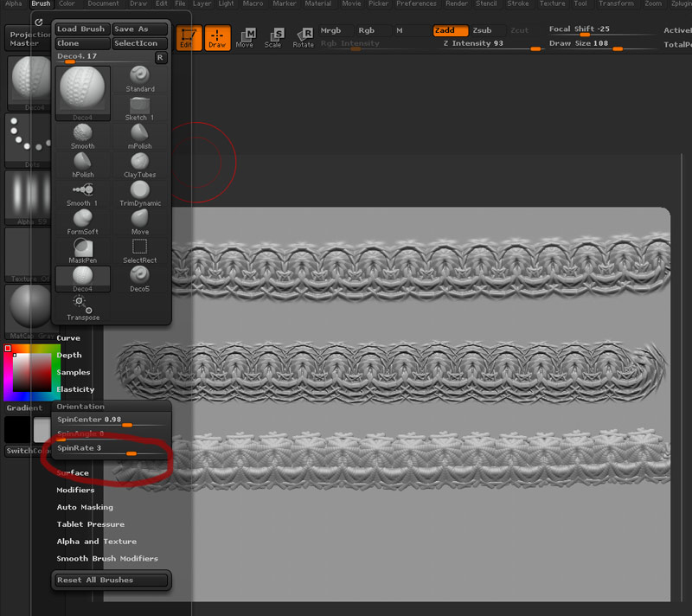This screenshot has height=616, width=692.
Task: Click Reset All Brushes
Action: pos(112,581)
